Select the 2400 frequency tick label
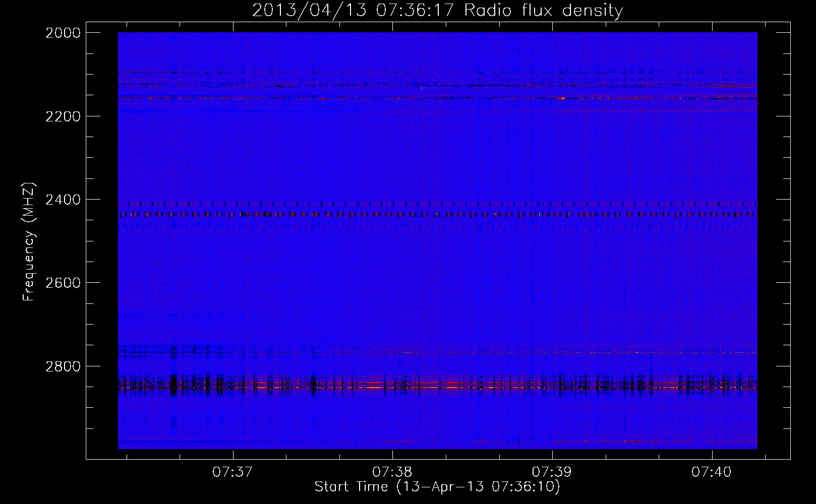The height and width of the screenshot is (504, 816). (63, 200)
